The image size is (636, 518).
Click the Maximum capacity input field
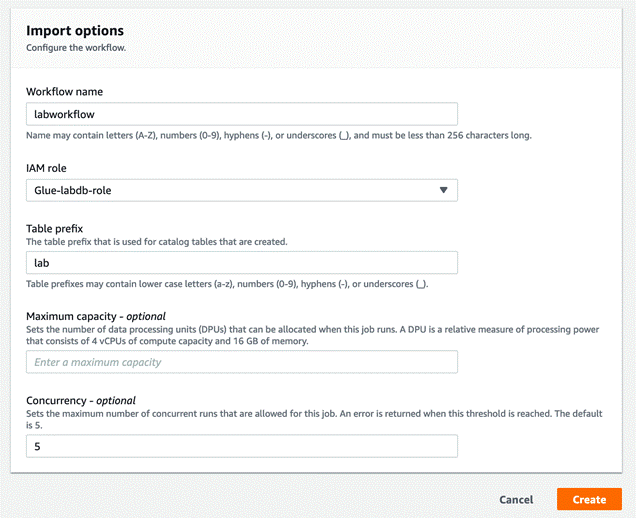[x=241, y=362]
